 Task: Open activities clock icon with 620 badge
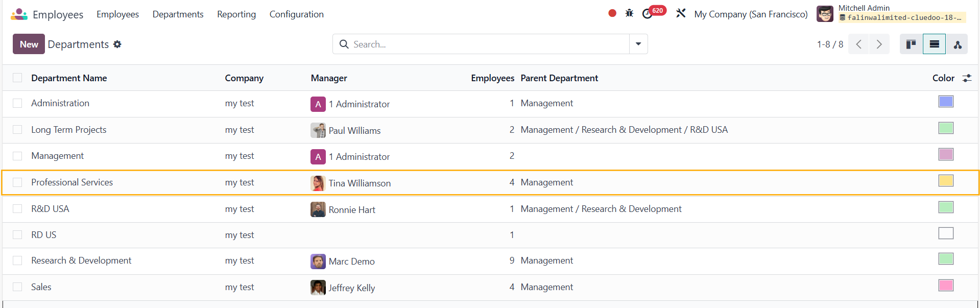click(648, 14)
